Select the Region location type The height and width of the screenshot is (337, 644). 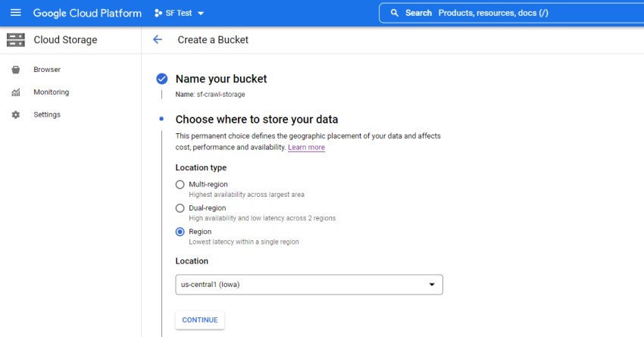pos(180,232)
